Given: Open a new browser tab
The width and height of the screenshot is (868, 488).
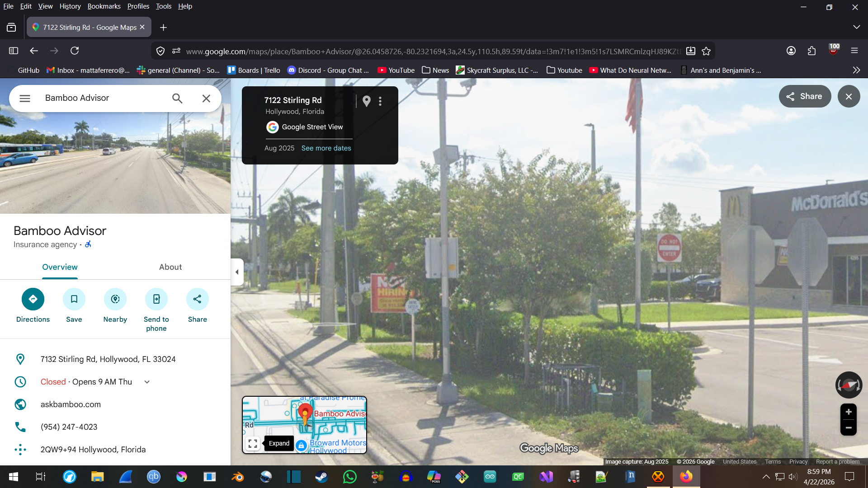Looking at the screenshot, I should point(163,28).
